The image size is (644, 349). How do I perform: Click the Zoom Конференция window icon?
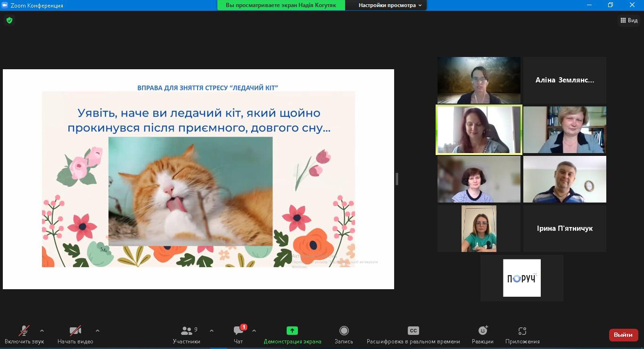5,5
